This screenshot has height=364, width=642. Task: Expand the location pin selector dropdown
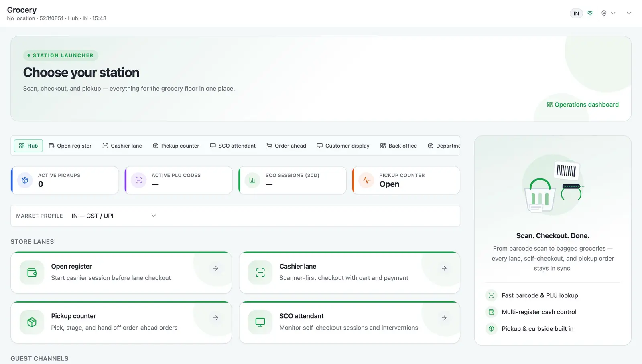(608, 13)
